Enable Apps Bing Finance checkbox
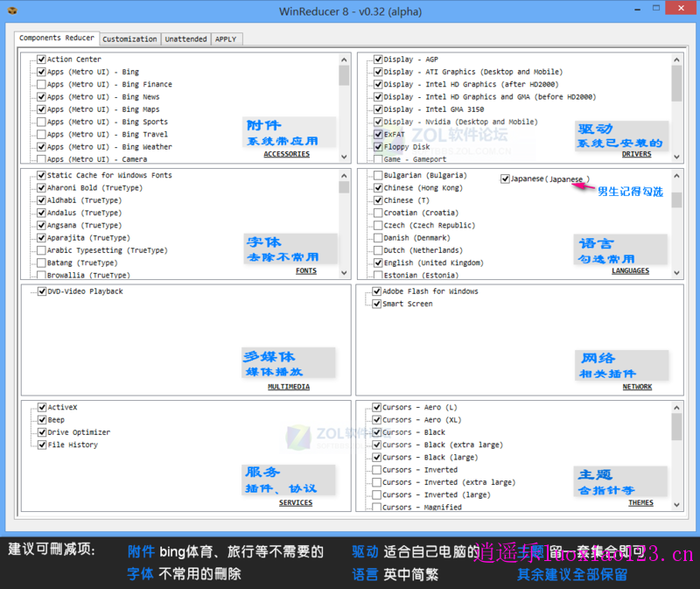This screenshot has width=700, height=589. (41, 84)
